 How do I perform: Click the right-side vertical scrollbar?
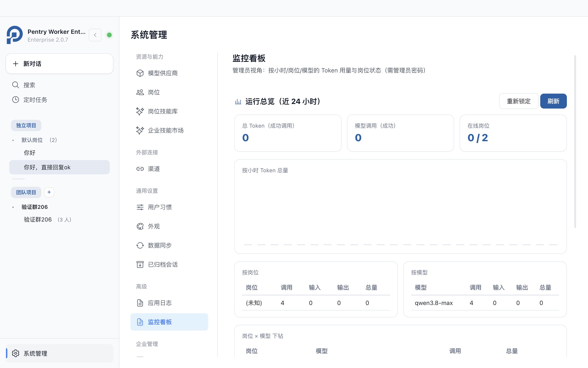[x=575, y=142]
